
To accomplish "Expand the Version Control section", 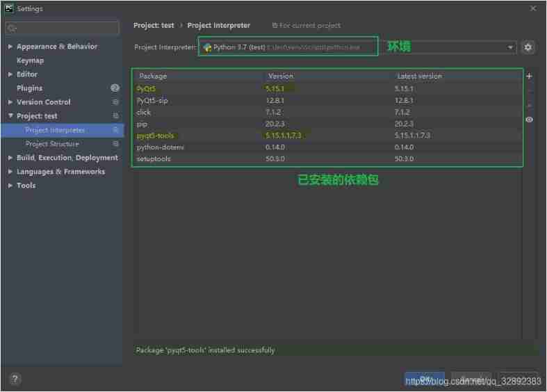I will pyautogui.click(x=10, y=102).
